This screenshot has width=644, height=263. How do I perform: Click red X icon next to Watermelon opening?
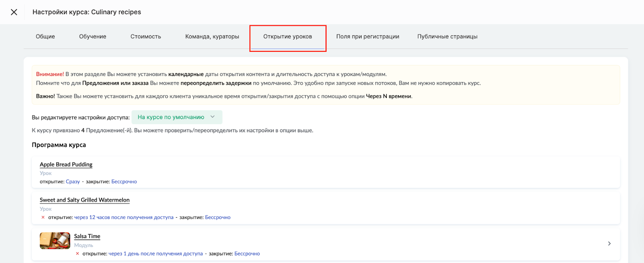pos(43,217)
